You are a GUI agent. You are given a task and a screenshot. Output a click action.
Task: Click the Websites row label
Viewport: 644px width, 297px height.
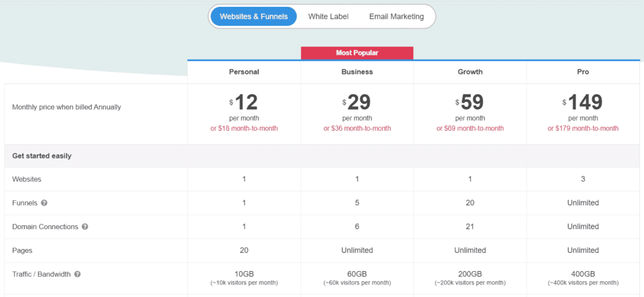pyautogui.click(x=26, y=179)
